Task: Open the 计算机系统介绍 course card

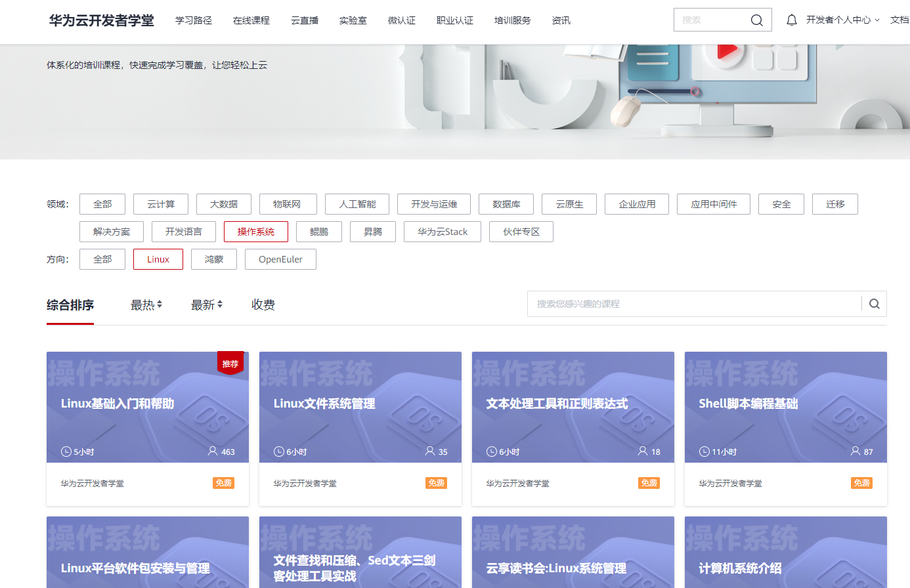Action: click(786, 553)
